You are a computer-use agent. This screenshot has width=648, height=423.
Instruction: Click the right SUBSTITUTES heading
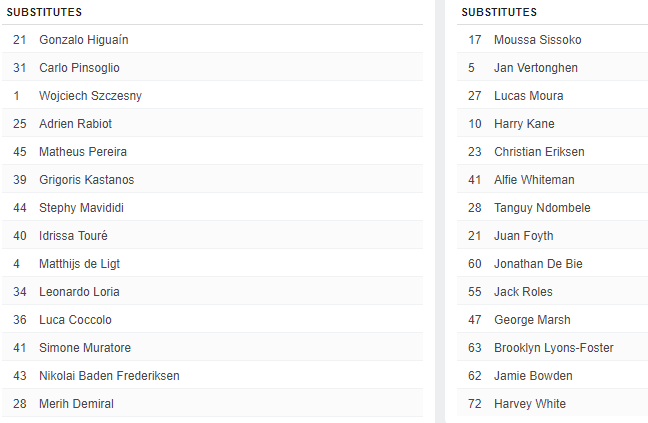pos(499,12)
